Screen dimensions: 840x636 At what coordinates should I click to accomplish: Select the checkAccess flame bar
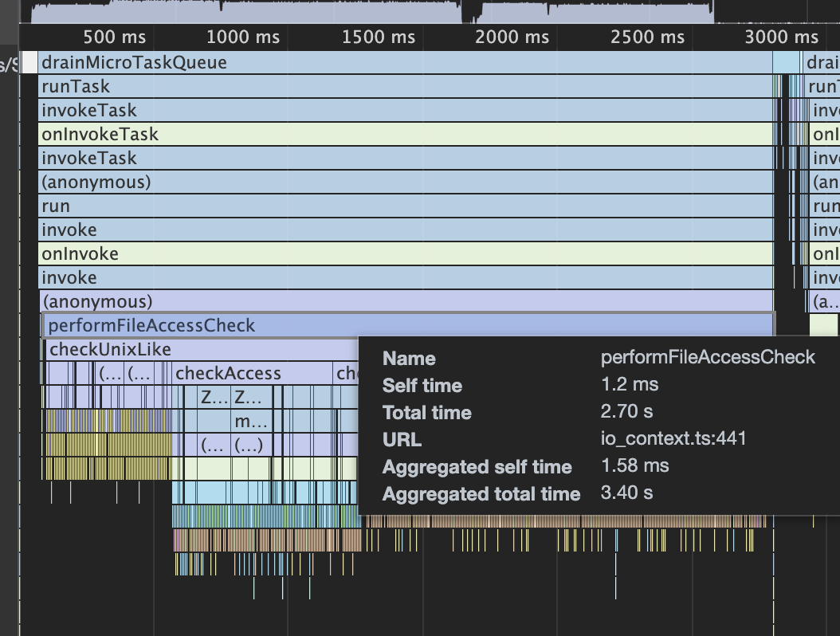(252, 373)
